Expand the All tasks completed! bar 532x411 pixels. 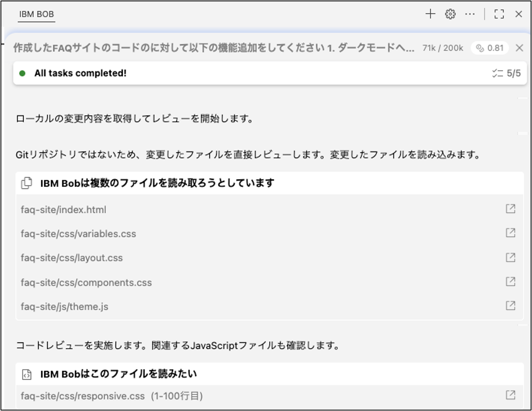[x=270, y=73]
